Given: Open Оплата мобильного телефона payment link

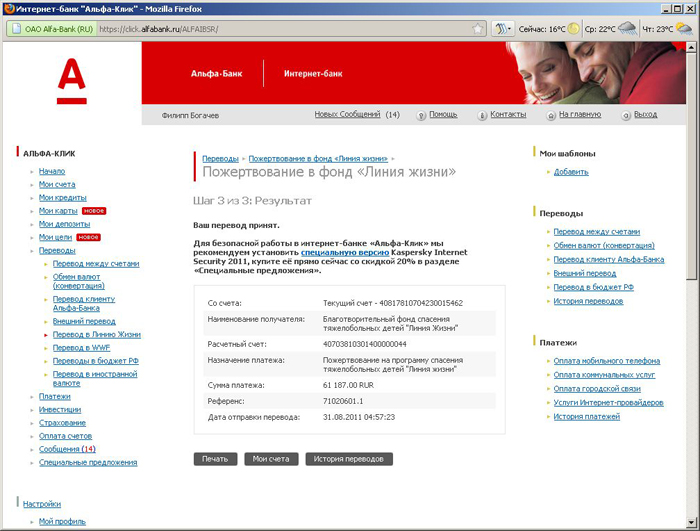Looking at the screenshot, I should (606, 360).
